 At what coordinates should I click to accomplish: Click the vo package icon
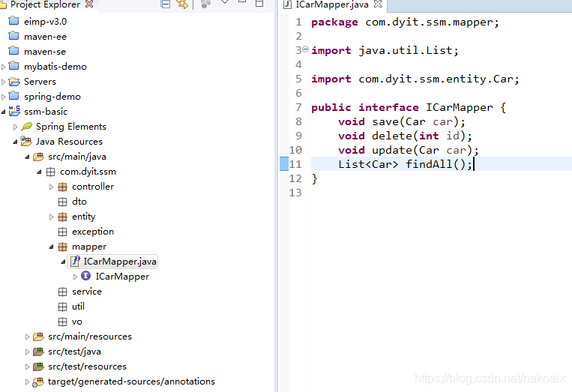[x=63, y=322]
